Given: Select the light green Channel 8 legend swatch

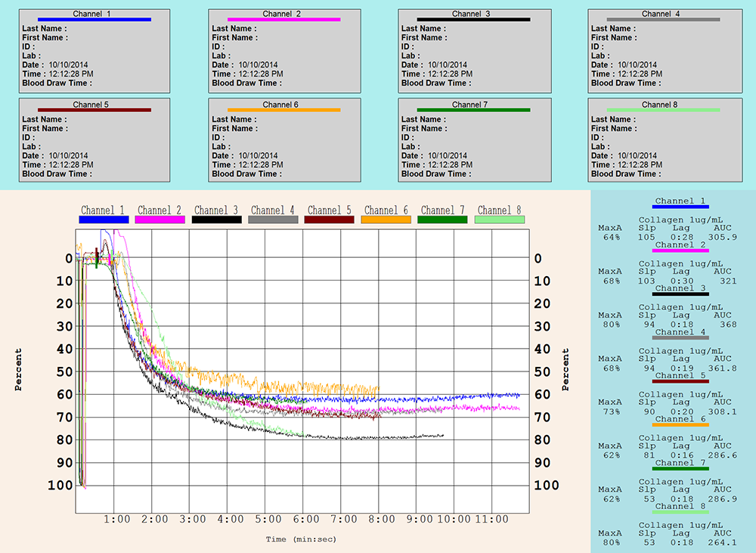Looking at the screenshot, I should [499, 219].
